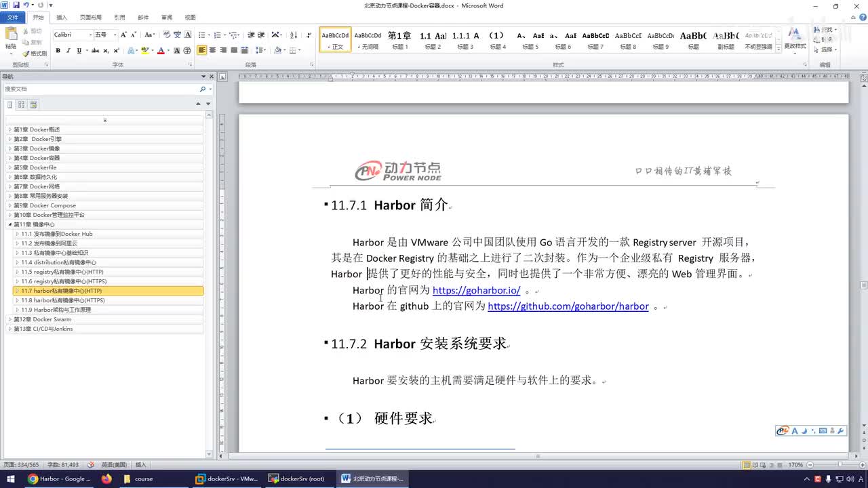Screen dimensions: 868x488
Task: Click the Windows Start button
Action: [x=10, y=479]
